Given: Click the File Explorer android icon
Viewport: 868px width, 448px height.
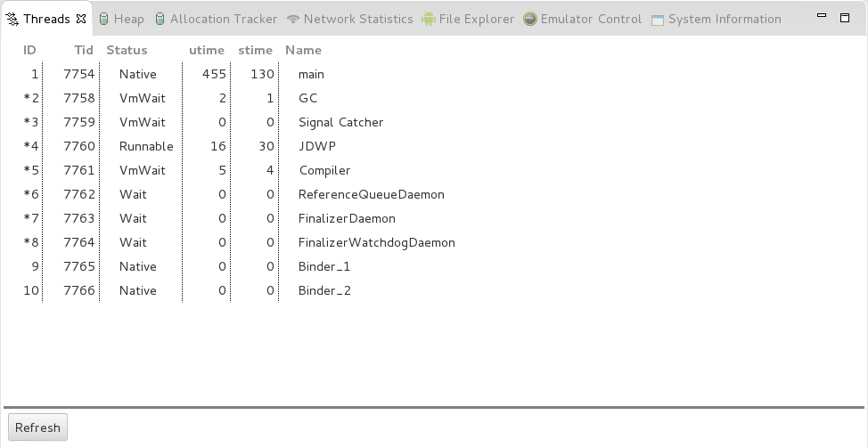Looking at the screenshot, I should coord(429,20).
